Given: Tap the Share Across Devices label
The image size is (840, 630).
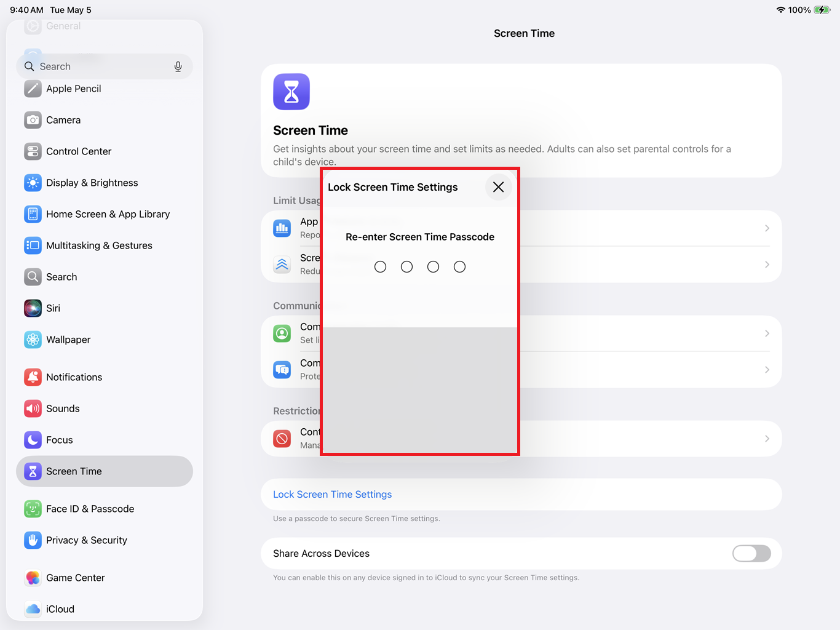Looking at the screenshot, I should 322,554.
